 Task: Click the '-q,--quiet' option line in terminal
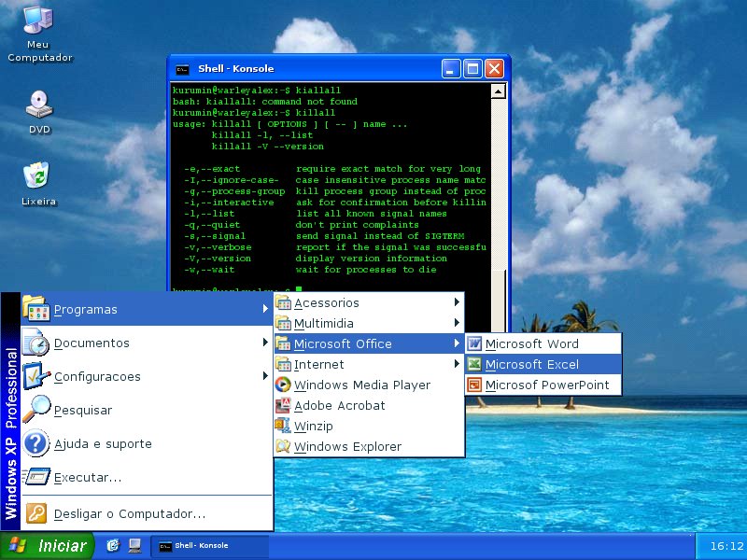[x=302, y=225]
